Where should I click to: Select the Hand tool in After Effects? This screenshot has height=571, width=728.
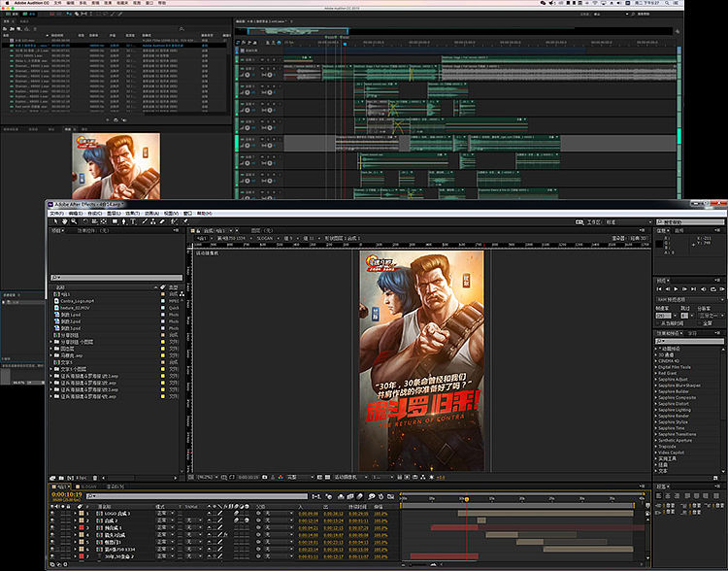pos(65,221)
